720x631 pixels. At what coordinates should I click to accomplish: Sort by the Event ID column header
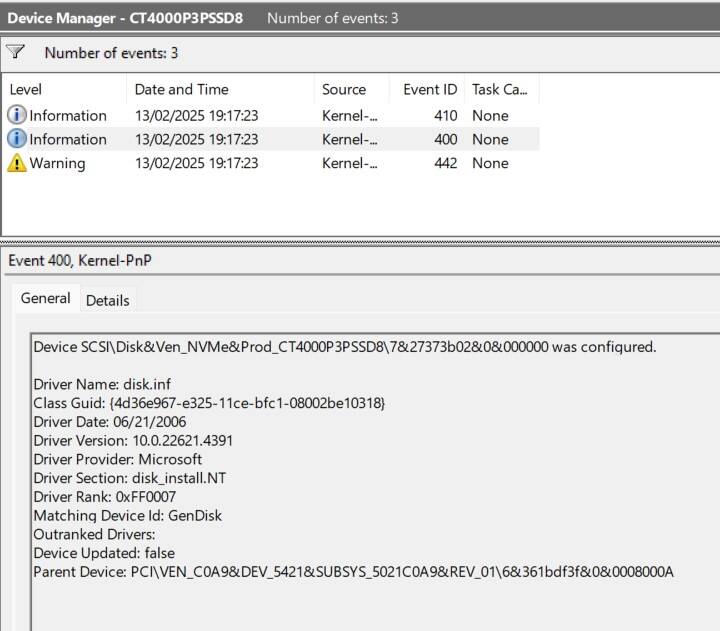(428, 89)
